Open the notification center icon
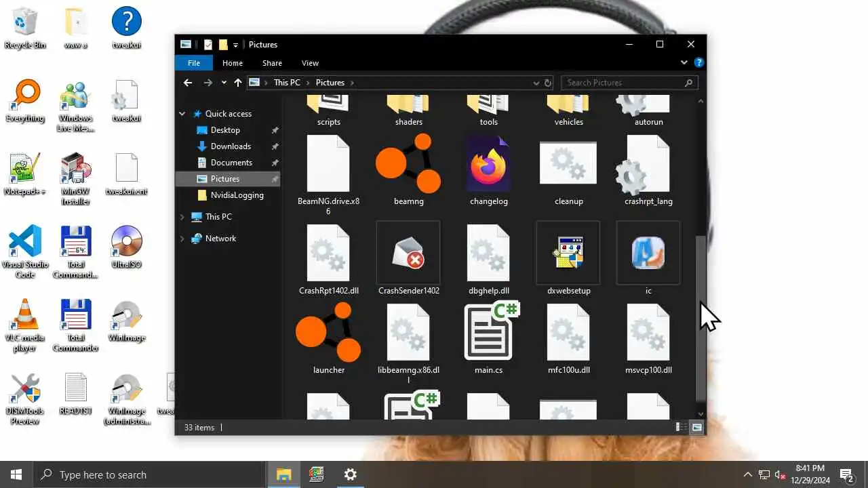This screenshot has height=488, width=868. point(846,474)
